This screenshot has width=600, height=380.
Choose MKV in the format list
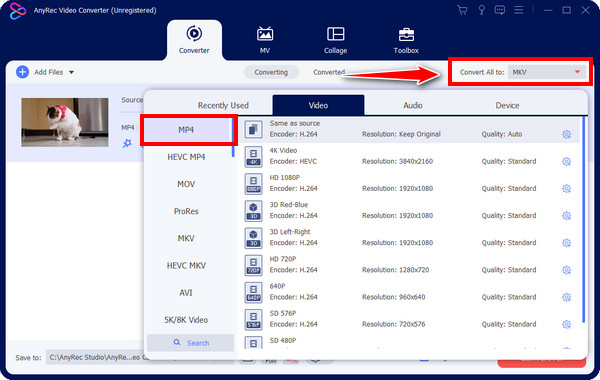(186, 238)
